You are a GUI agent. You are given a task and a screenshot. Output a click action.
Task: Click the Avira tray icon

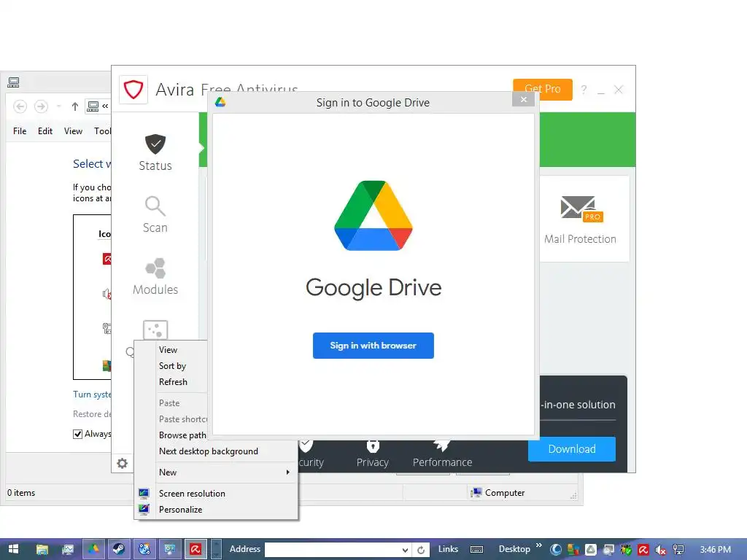coord(643,550)
